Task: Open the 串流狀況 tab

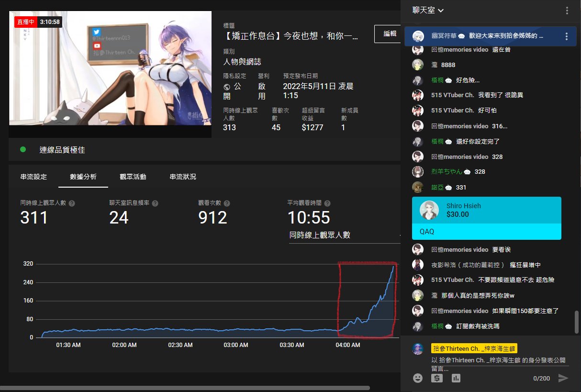Action: [x=183, y=177]
